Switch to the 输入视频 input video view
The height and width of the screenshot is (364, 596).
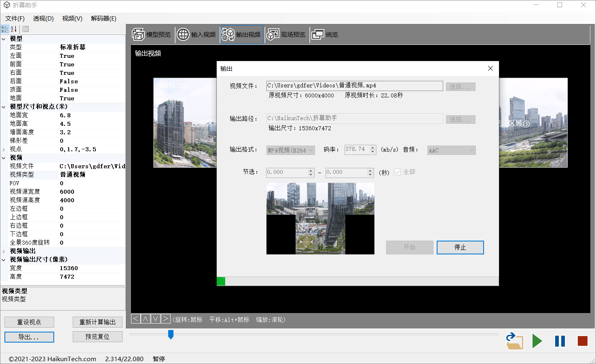click(197, 35)
